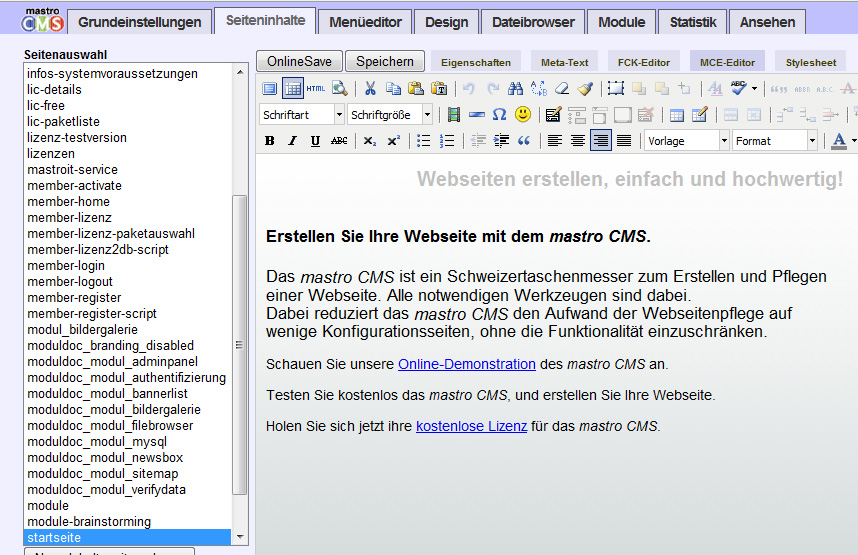The height and width of the screenshot is (555, 858).
Task: Toggle strikethrough ABC formatting
Action: coord(339,141)
